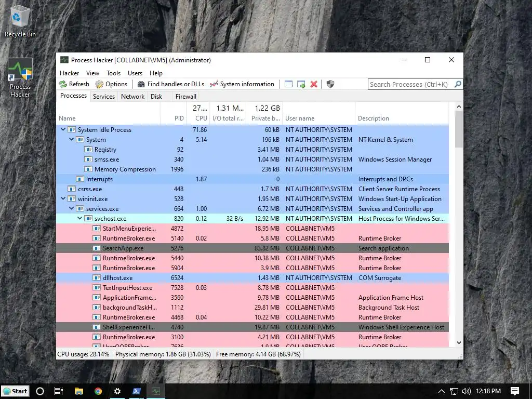This screenshot has height=399, width=532.
Task: Open Options via gear icon
Action: (x=99, y=84)
